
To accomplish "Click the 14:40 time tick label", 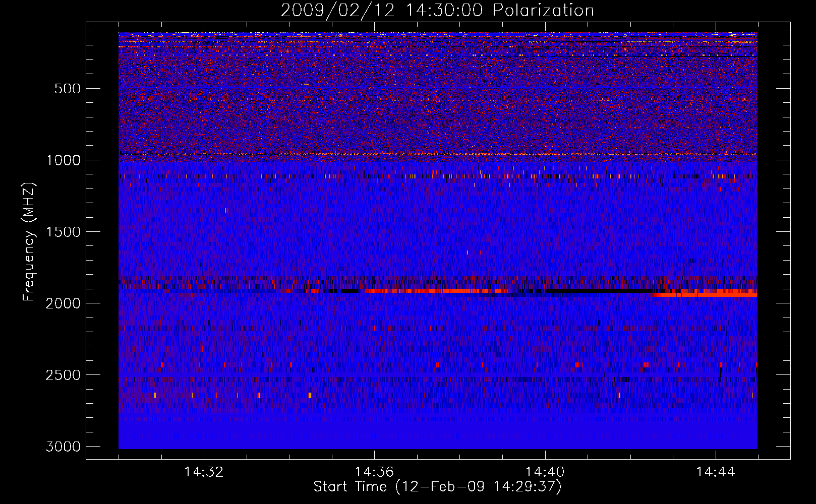I will coord(545,472).
